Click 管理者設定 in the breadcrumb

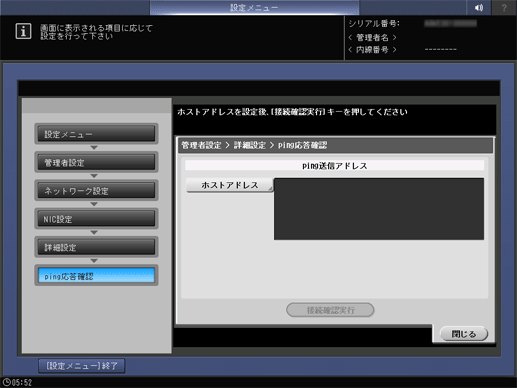(x=201, y=145)
